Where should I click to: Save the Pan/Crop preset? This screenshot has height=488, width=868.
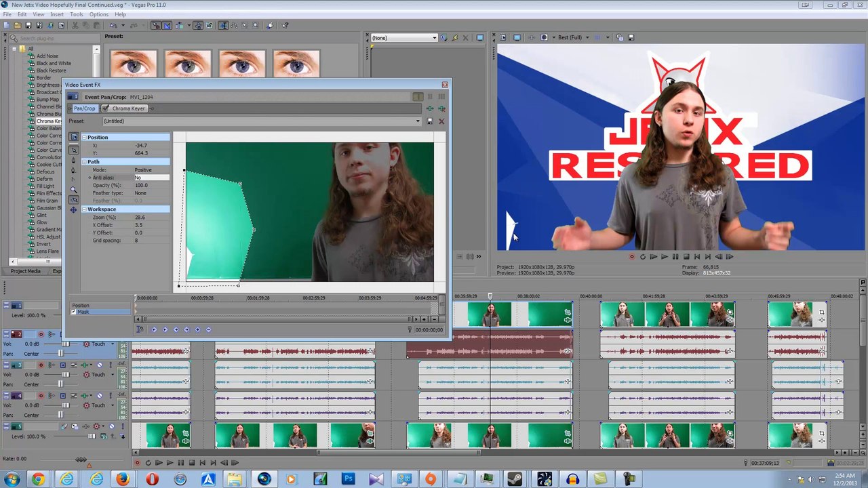[429, 121]
